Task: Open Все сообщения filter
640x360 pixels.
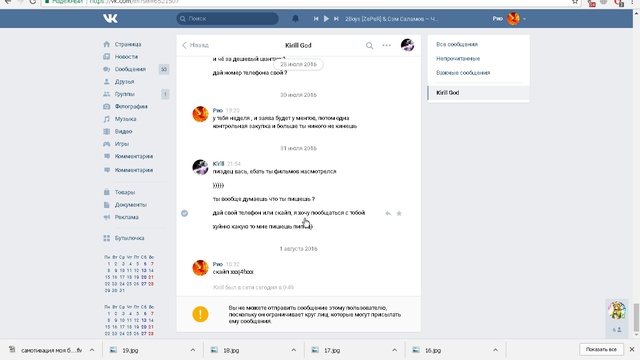Action: [x=457, y=44]
